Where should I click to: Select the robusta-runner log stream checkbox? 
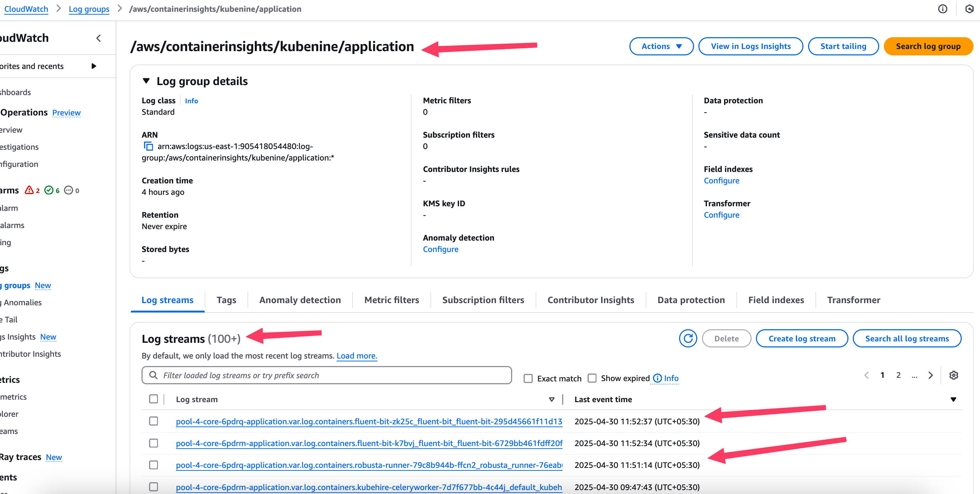click(153, 465)
